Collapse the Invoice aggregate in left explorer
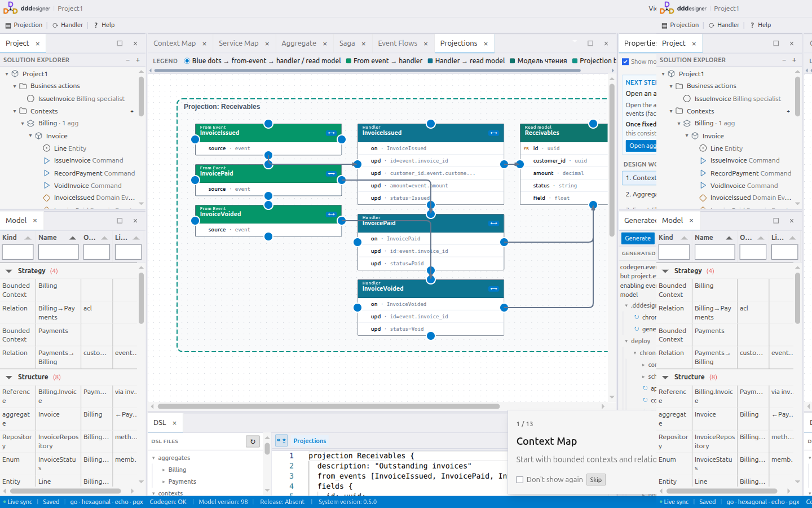This screenshot has width=812, height=508. click(30, 136)
